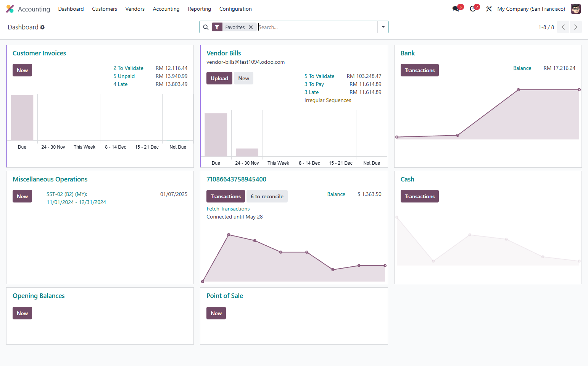588x366 pixels.
Task: Open the activities clock icon
Action: pos(473,9)
